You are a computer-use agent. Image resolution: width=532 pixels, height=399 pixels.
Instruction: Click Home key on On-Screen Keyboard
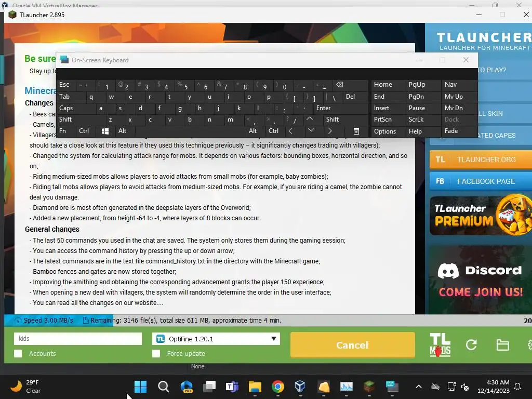tap(388, 85)
